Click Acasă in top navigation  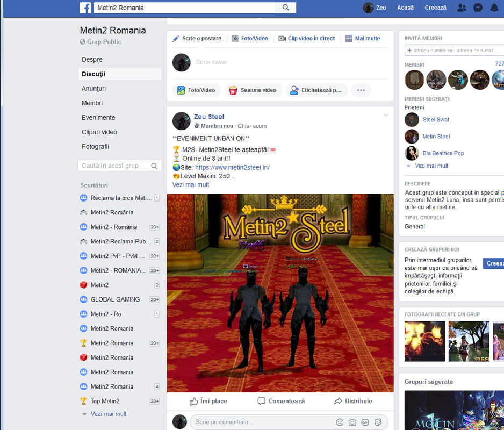(405, 8)
